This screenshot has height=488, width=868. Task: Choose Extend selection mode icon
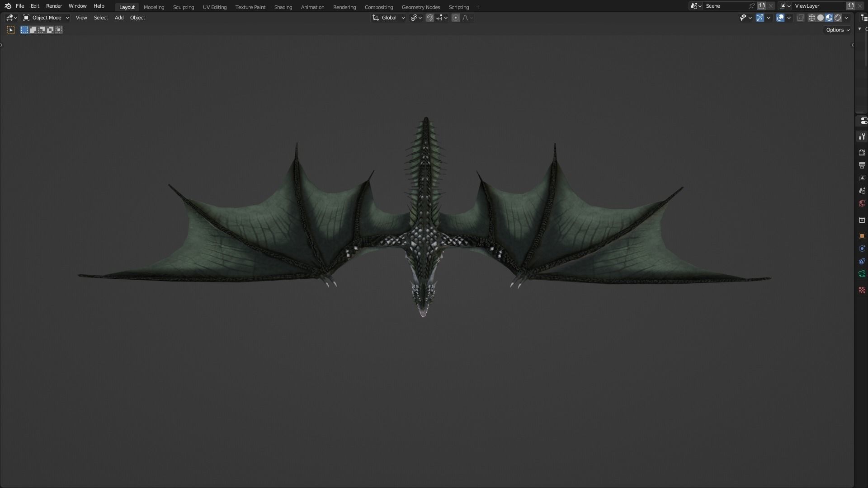(x=33, y=30)
